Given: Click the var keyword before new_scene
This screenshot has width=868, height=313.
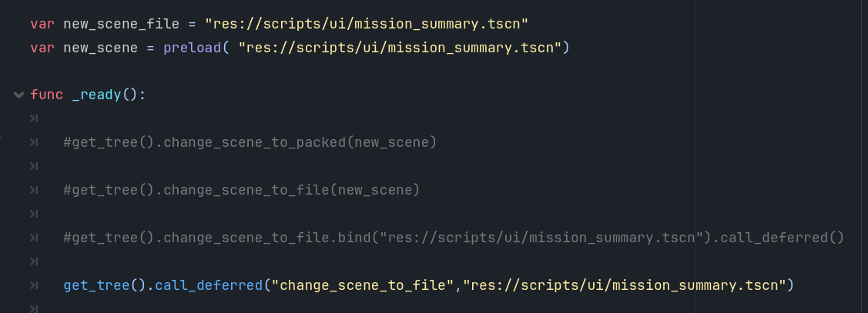Looking at the screenshot, I should click(42, 48).
